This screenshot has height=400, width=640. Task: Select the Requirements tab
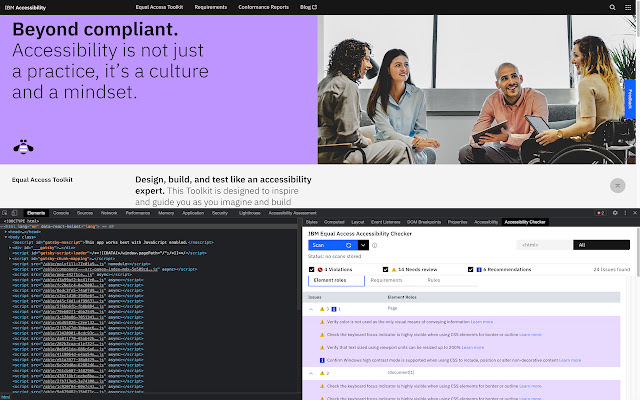(x=386, y=280)
